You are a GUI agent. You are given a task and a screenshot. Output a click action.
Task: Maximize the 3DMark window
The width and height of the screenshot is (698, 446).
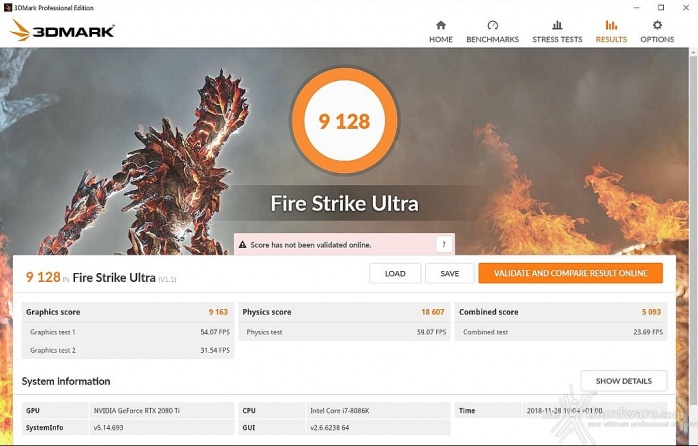point(661,8)
